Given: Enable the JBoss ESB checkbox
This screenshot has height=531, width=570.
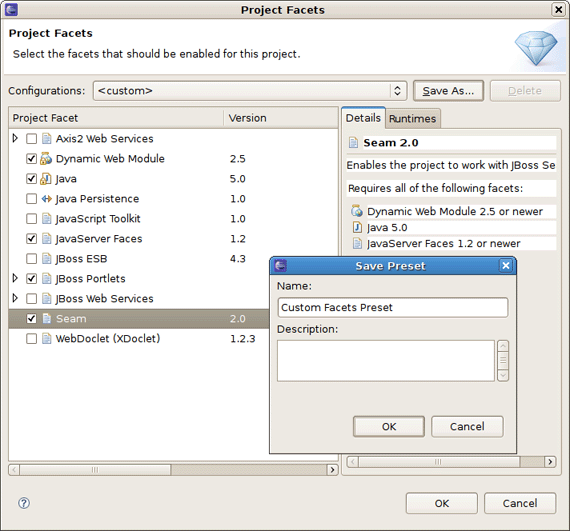Looking at the screenshot, I should pos(32,258).
